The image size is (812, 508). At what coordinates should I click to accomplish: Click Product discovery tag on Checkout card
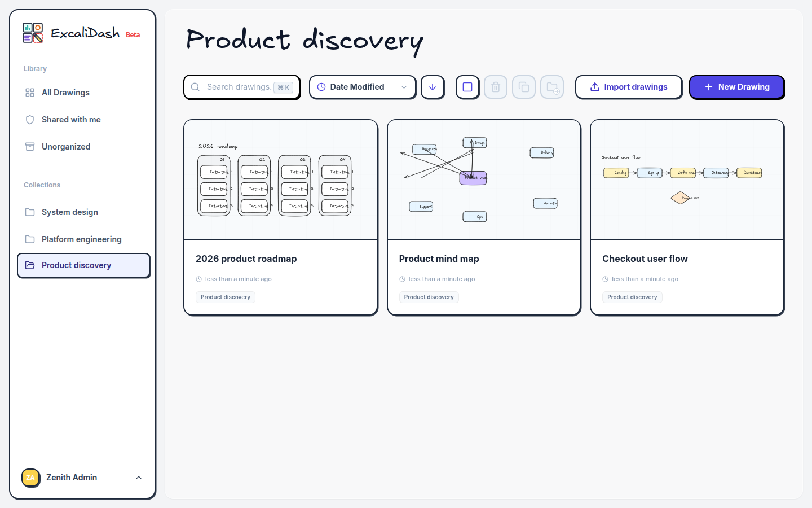coord(632,297)
